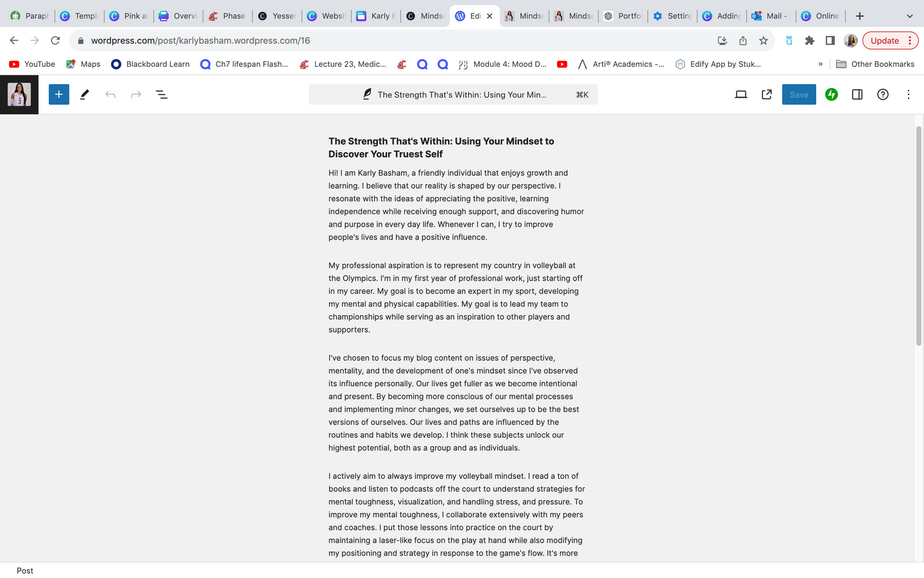Open the post in new tab icon
Screen dimensions: 924x578
point(766,94)
